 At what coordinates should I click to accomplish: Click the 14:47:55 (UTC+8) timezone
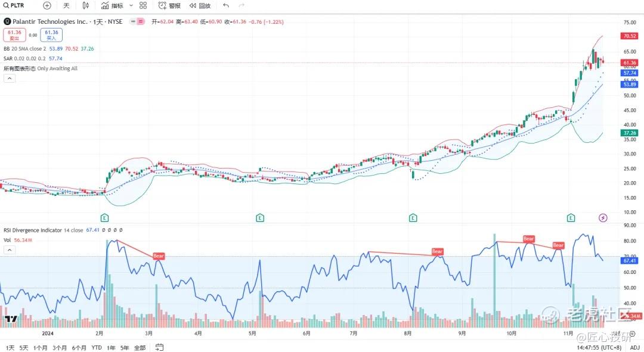[599, 347]
